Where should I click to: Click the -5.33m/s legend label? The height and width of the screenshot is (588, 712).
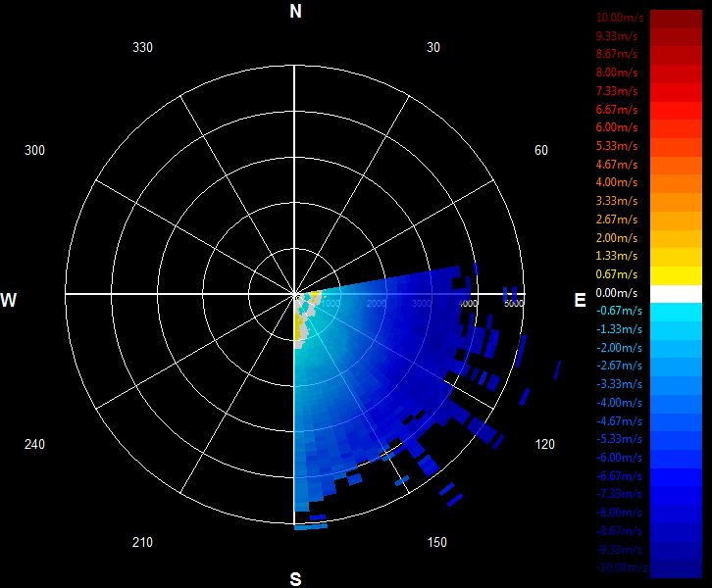[619, 439]
